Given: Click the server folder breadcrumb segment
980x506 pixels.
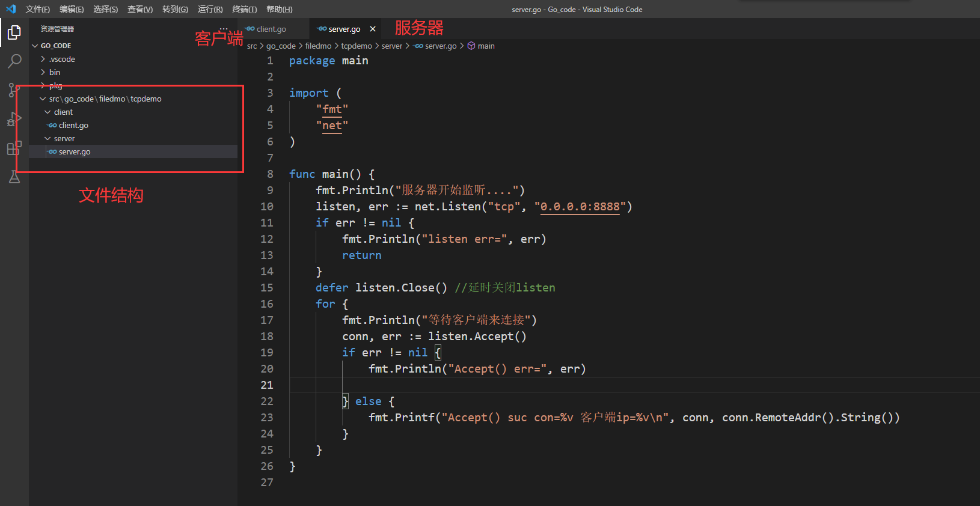Looking at the screenshot, I should [392, 46].
